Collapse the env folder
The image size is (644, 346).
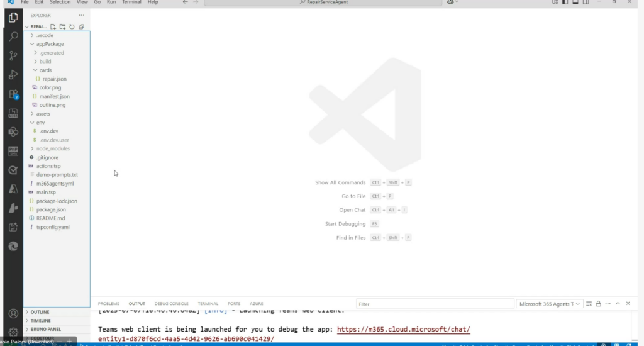[40, 123]
